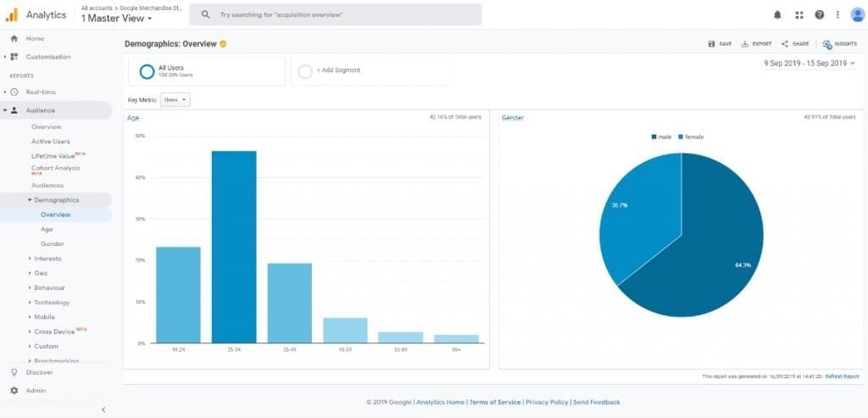Click the 25-34 age bar

point(233,247)
